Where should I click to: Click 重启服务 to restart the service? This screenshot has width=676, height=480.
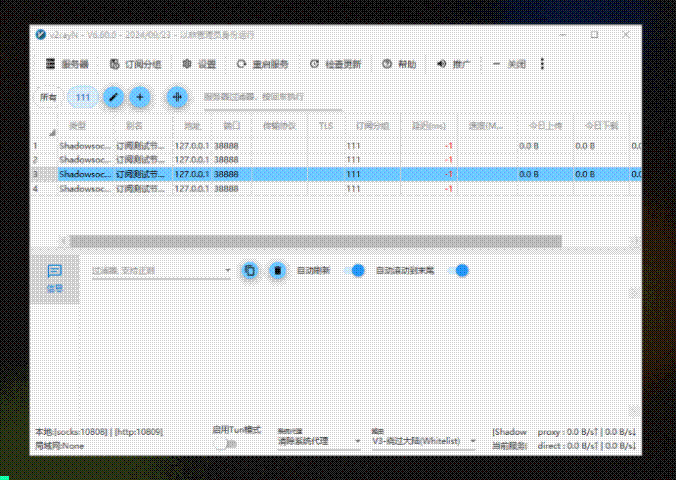click(262, 64)
